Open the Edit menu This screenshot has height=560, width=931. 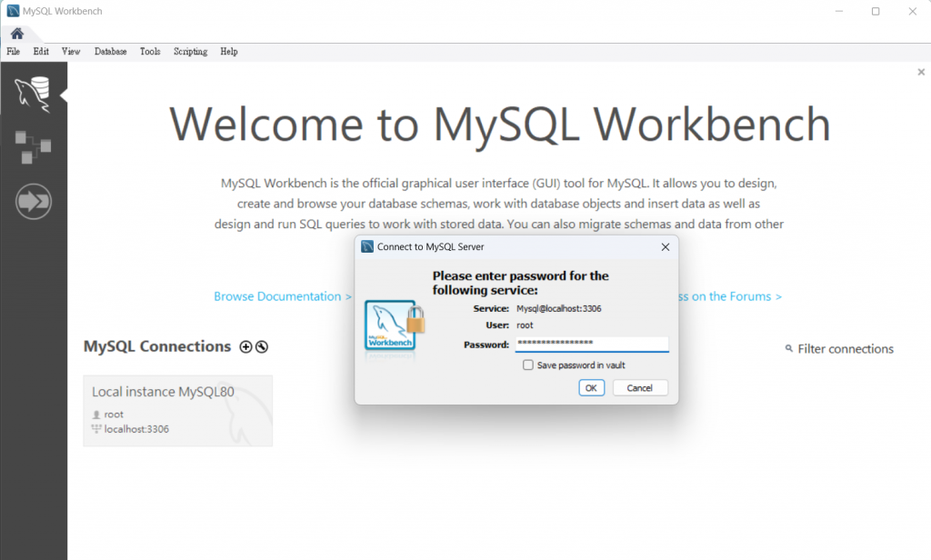click(x=41, y=52)
